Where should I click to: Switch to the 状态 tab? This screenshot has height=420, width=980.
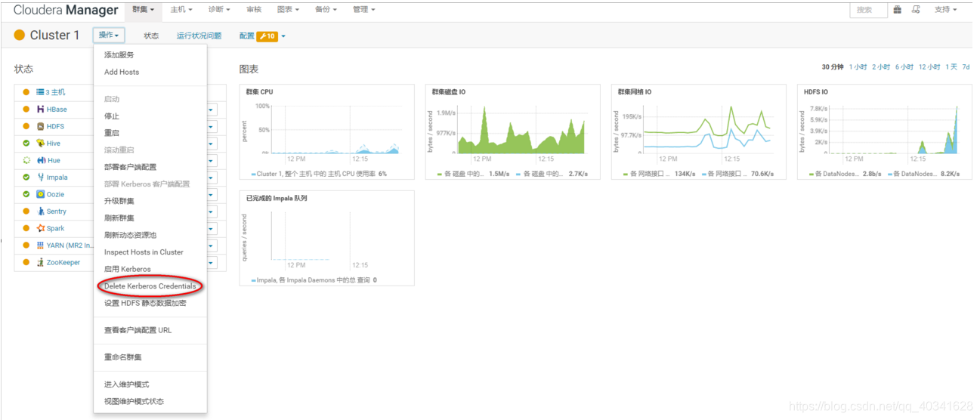[x=152, y=36]
